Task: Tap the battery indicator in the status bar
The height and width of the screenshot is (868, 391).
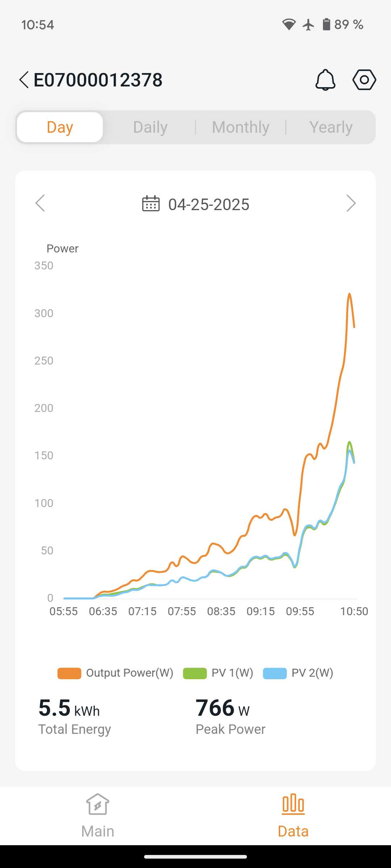Action: 326,25
